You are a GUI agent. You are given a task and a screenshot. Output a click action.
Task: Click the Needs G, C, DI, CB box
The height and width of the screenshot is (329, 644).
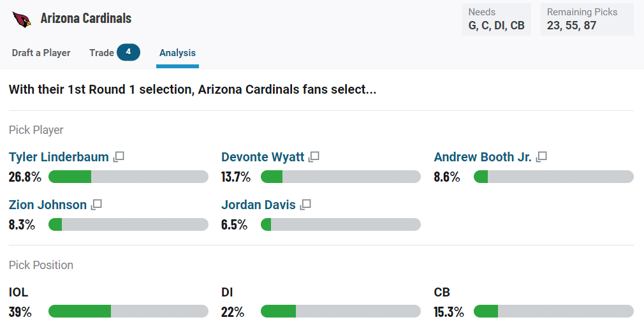click(496, 20)
